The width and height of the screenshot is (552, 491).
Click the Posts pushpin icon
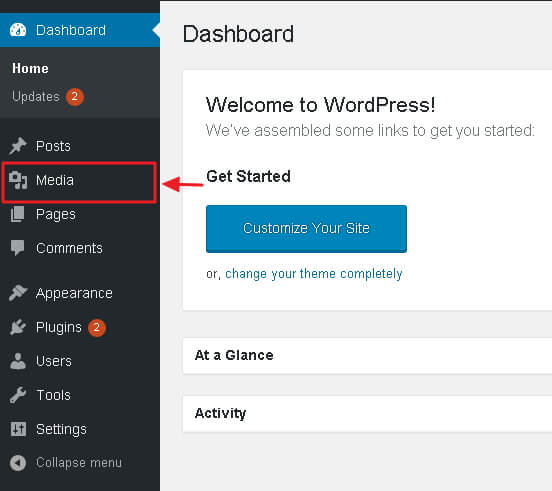(18, 146)
